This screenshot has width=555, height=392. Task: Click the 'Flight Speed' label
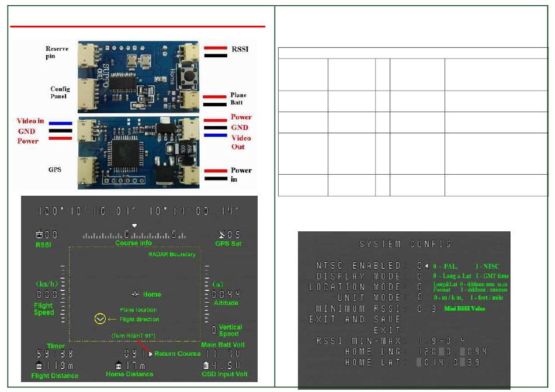tap(44, 309)
